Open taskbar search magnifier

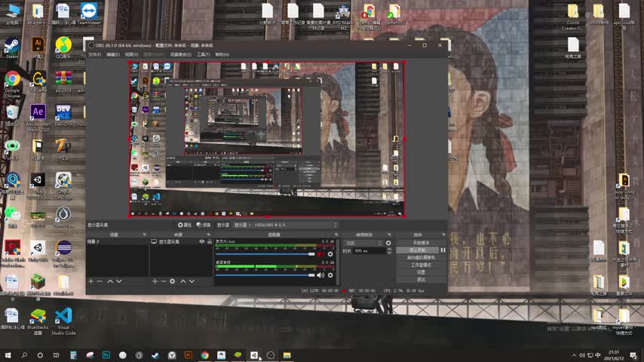(x=24, y=355)
